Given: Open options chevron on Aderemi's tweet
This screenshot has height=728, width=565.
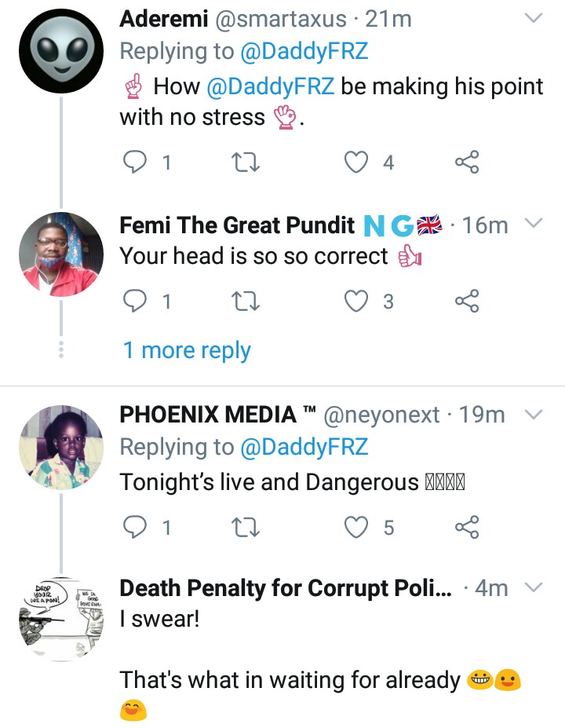Looking at the screenshot, I should pos(534,19).
